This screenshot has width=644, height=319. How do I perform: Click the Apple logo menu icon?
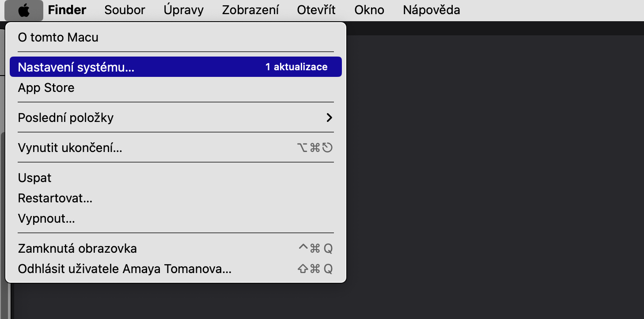(24, 10)
